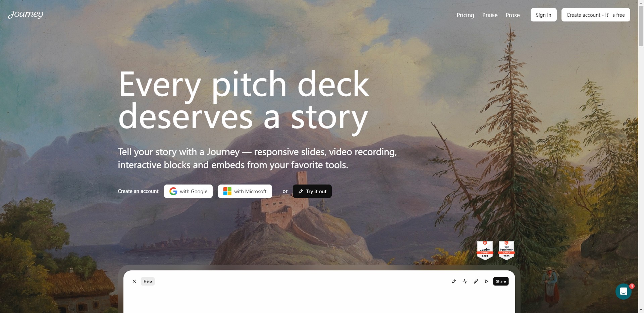
Task: Click the page scrollbar down arrow
Action: click(641, 310)
